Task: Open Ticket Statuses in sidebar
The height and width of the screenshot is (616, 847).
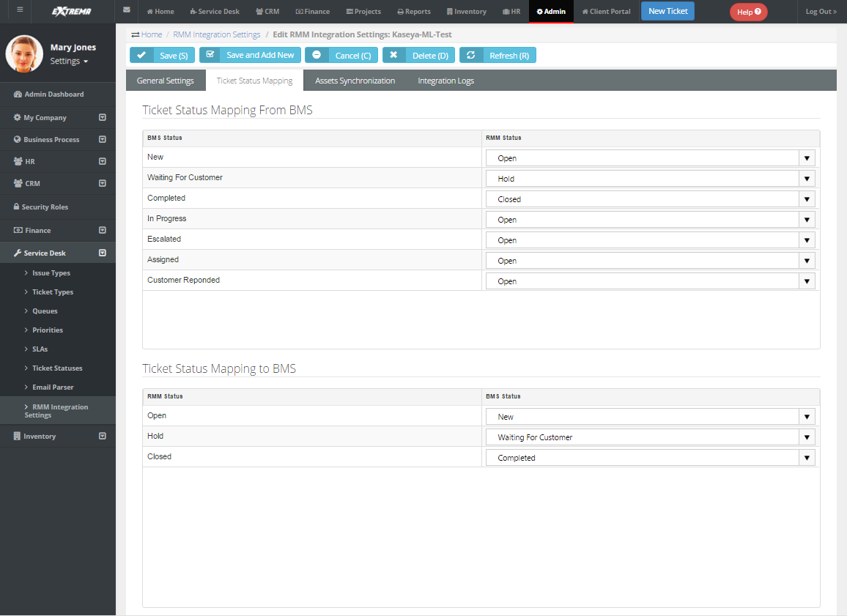Action: click(57, 368)
